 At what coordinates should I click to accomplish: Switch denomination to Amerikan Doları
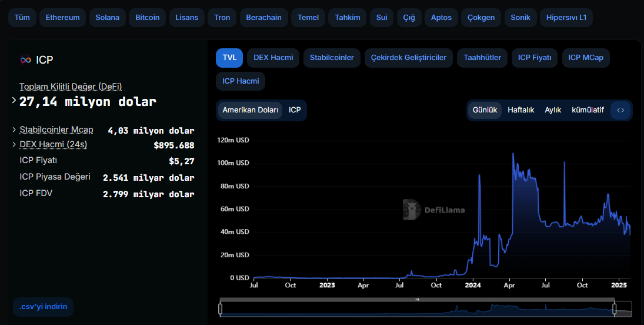click(x=250, y=110)
